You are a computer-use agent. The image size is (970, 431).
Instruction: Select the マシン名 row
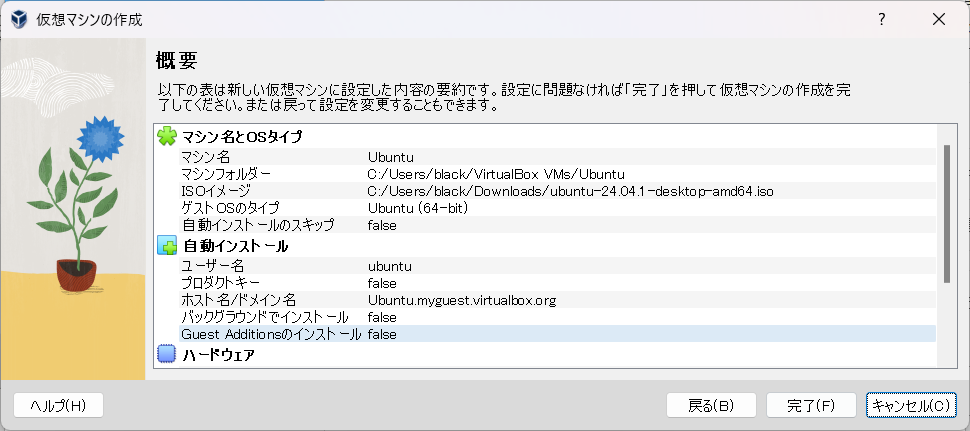(557, 157)
